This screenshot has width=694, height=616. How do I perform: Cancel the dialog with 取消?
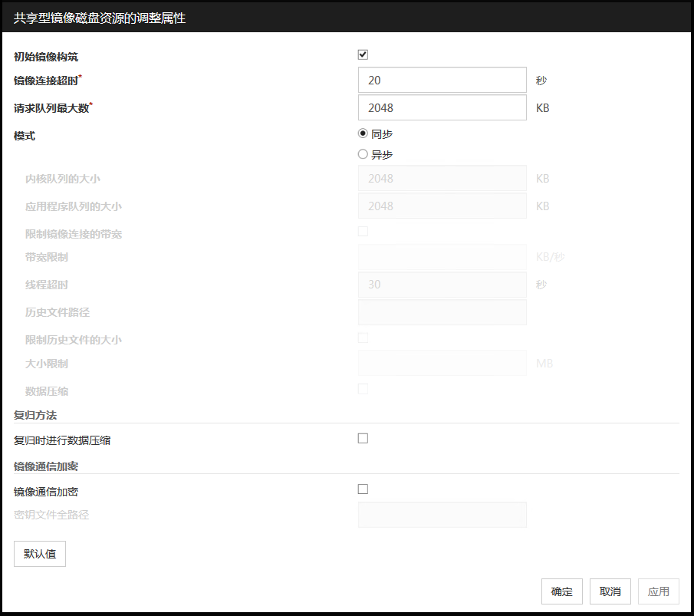[610, 591]
